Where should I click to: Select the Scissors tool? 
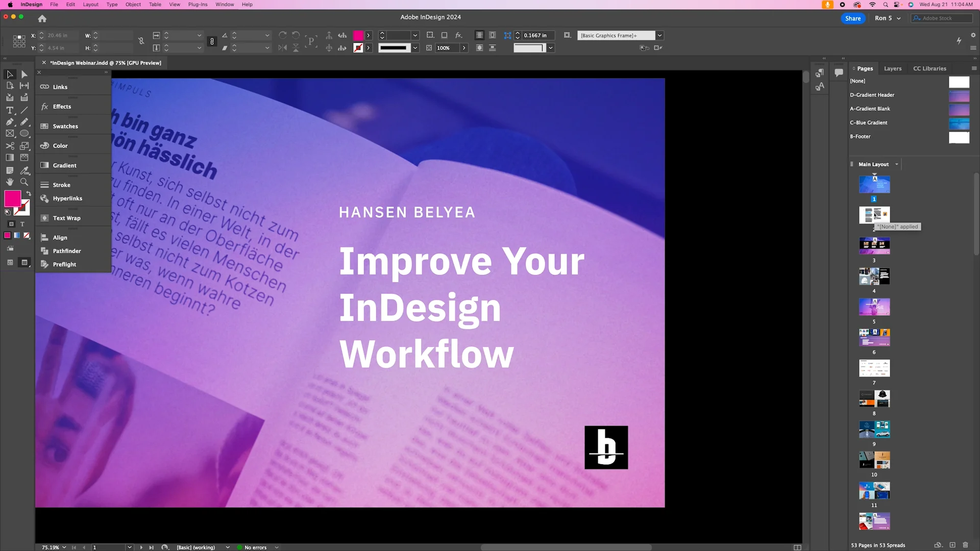pyautogui.click(x=10, y=145)
